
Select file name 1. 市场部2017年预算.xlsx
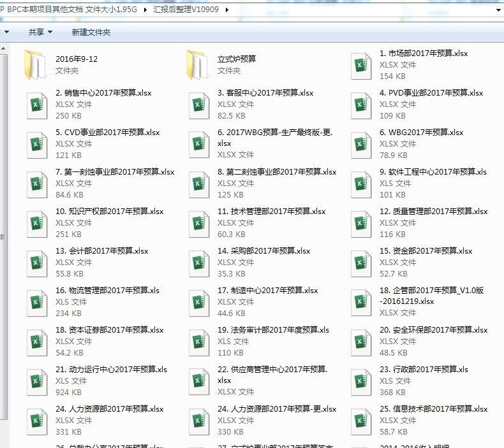coord(424,54)
